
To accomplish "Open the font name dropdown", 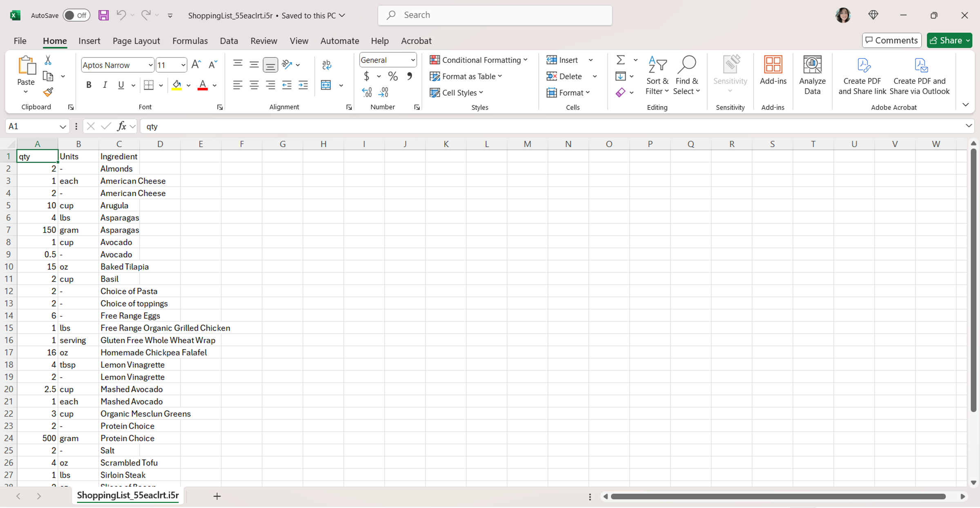I will point(150,65).
